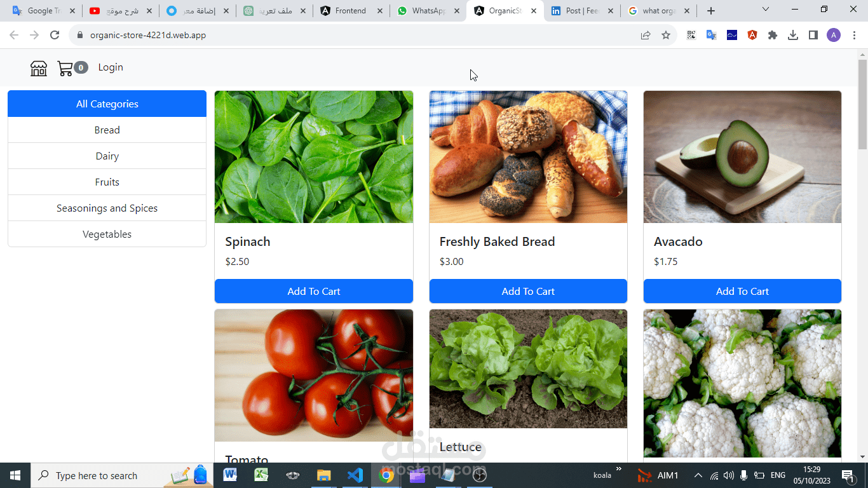
Task: Click the $2.50 Spinach price
Action: coord(237,261)
